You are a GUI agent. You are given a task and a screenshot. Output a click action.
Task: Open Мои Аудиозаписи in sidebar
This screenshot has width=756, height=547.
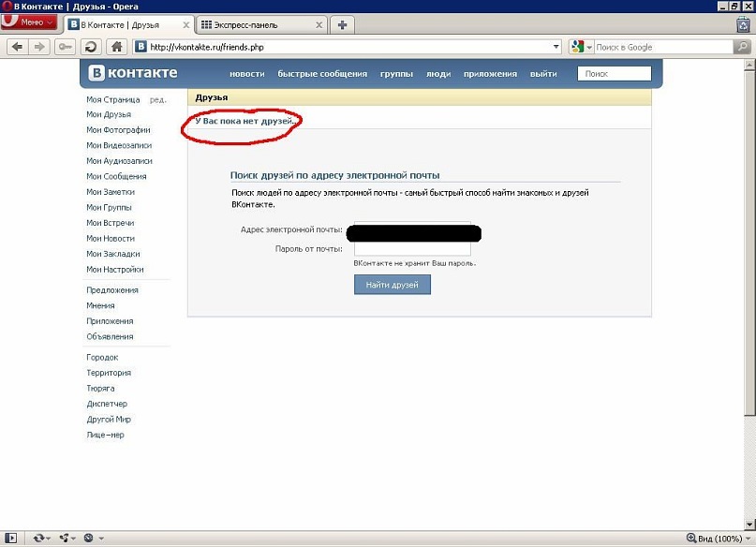(119, 161)
